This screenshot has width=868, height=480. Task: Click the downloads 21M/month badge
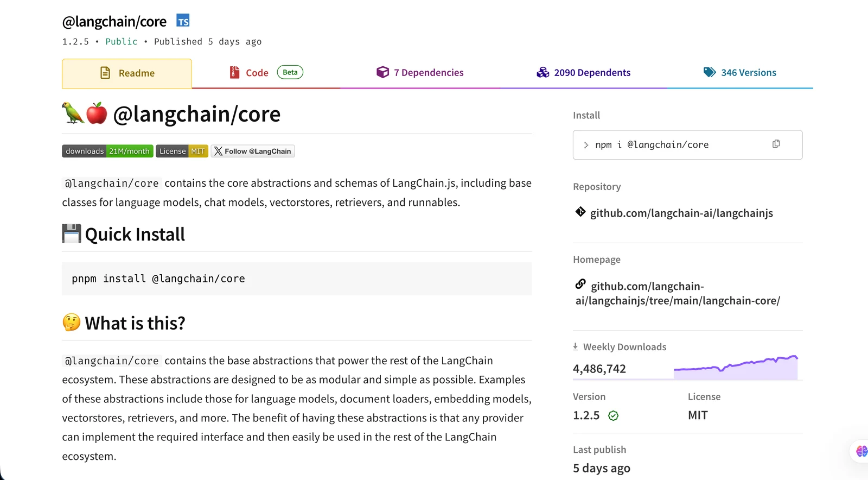click(107, 151)
